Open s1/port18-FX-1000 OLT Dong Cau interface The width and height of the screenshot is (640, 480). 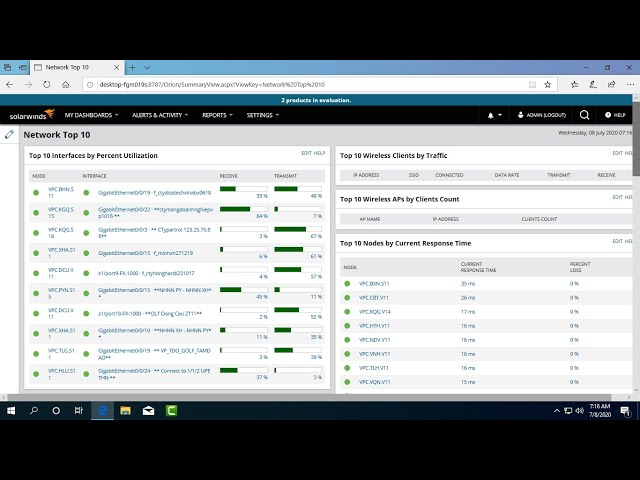point(150,313)
